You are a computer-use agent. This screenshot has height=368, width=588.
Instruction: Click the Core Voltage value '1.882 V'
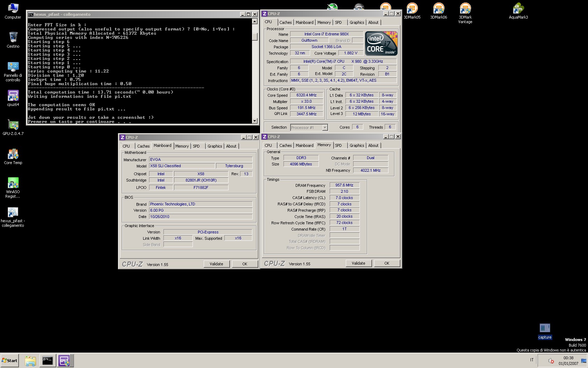(x=351, y=53)
